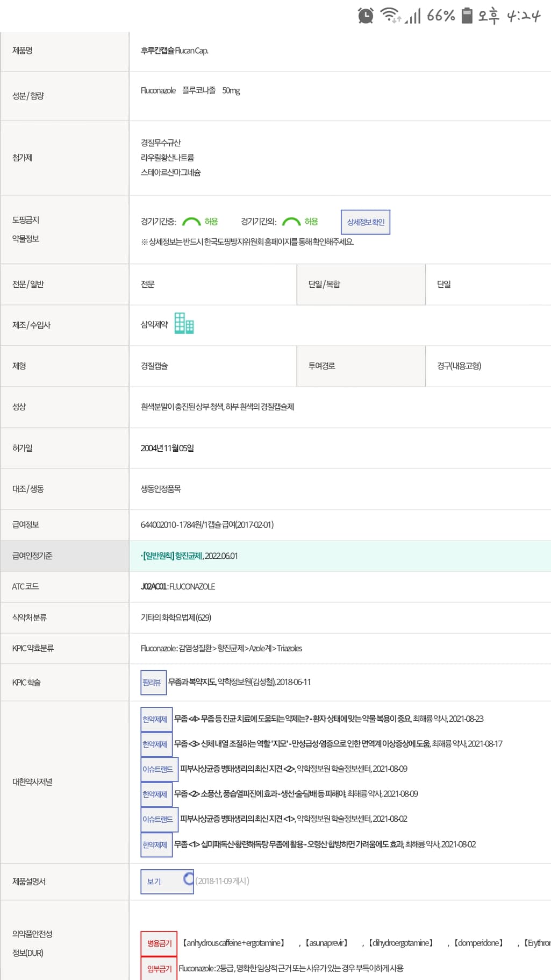Click manufacturer name 삼익제약
The width and height of the screenshot is (551, 980).
pos(154,325)
